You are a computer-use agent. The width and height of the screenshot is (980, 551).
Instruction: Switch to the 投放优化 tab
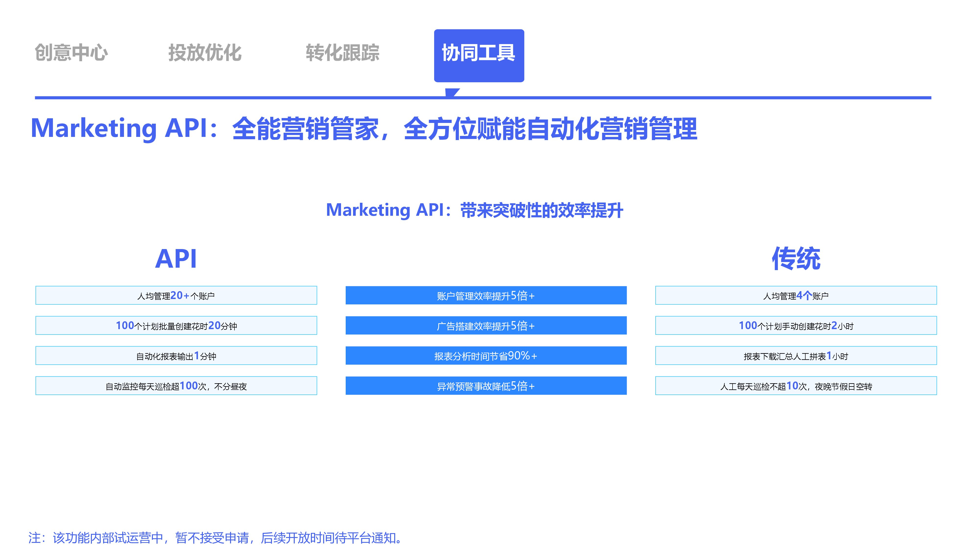pos(205,52)
